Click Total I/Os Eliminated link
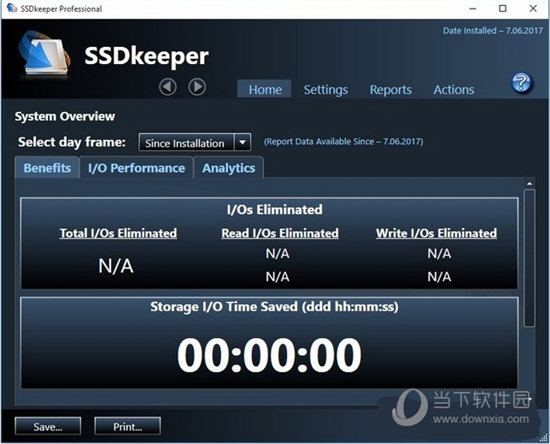 click(118, 233)
